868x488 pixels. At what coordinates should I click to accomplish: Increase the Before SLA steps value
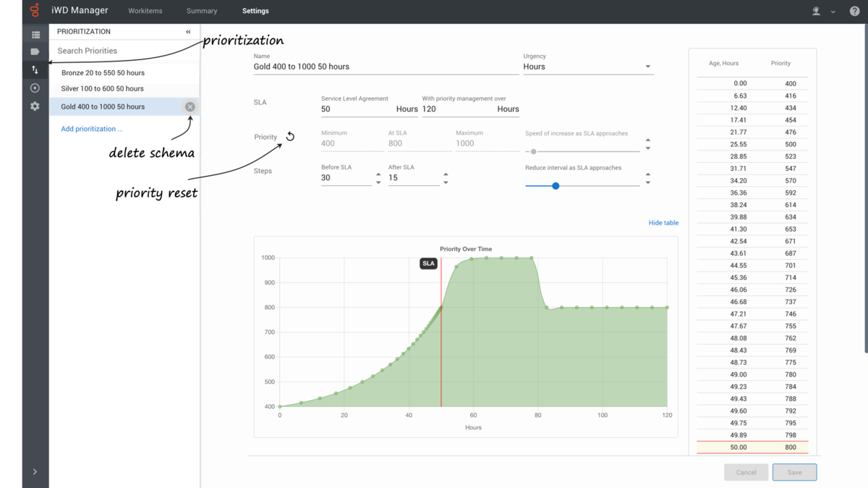(378, 174)
